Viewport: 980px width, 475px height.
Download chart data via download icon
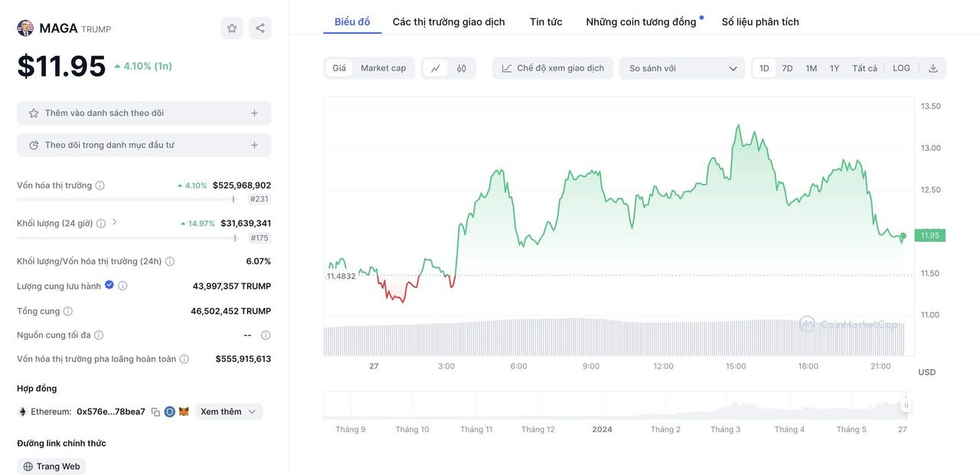pyautogui.click(x=933, y=68)
